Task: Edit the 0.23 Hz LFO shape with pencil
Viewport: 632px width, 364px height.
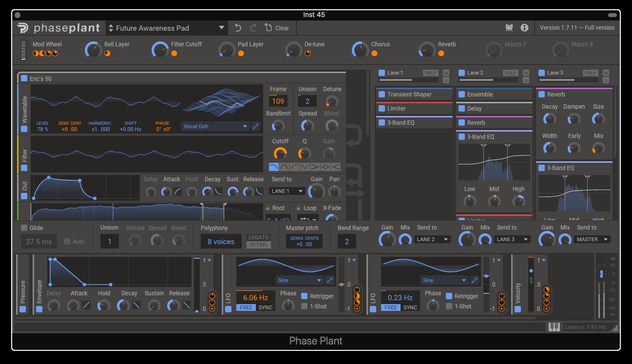Action: point(475,280)
